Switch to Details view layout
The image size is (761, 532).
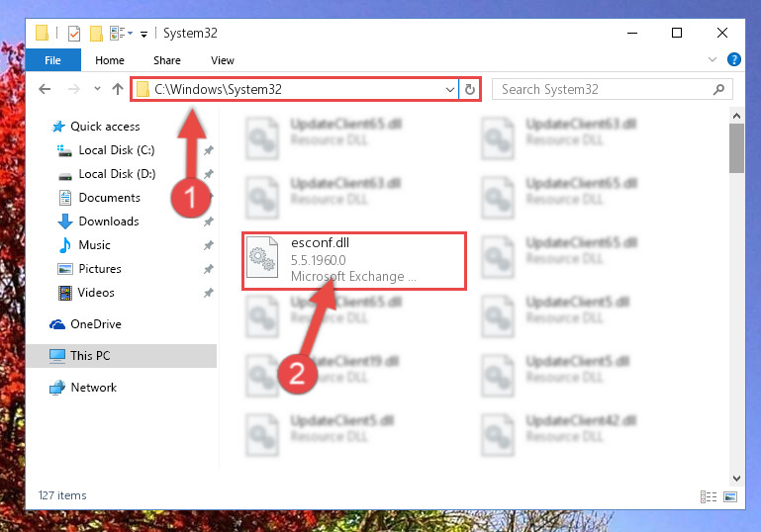point(709,496)
